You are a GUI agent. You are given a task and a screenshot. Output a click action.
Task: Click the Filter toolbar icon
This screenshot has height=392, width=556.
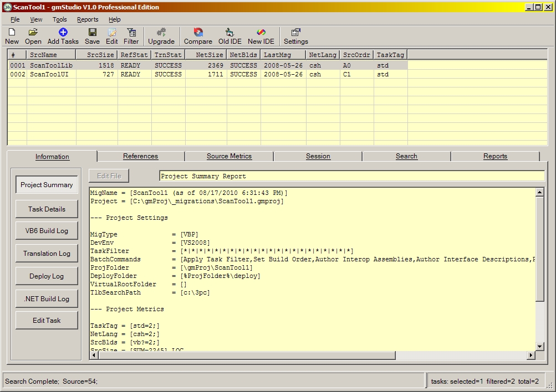coord(131,33)
